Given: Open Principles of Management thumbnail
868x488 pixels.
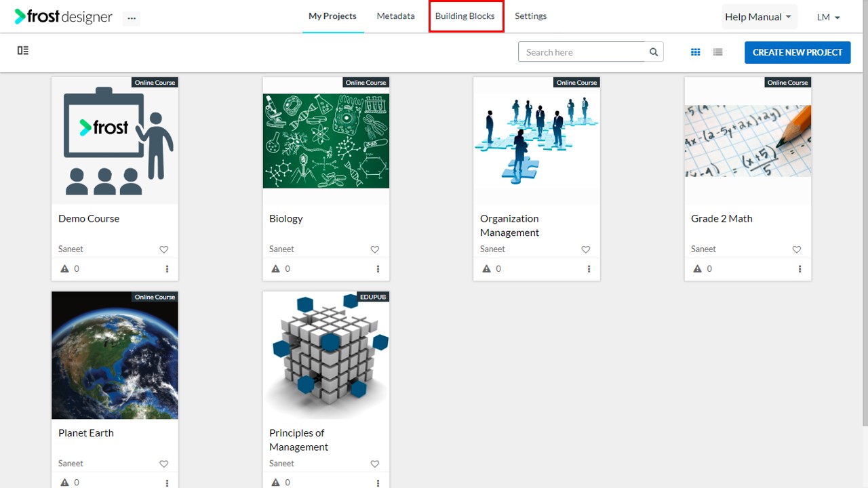Looking at the screenshot, I should click(326, 355).
